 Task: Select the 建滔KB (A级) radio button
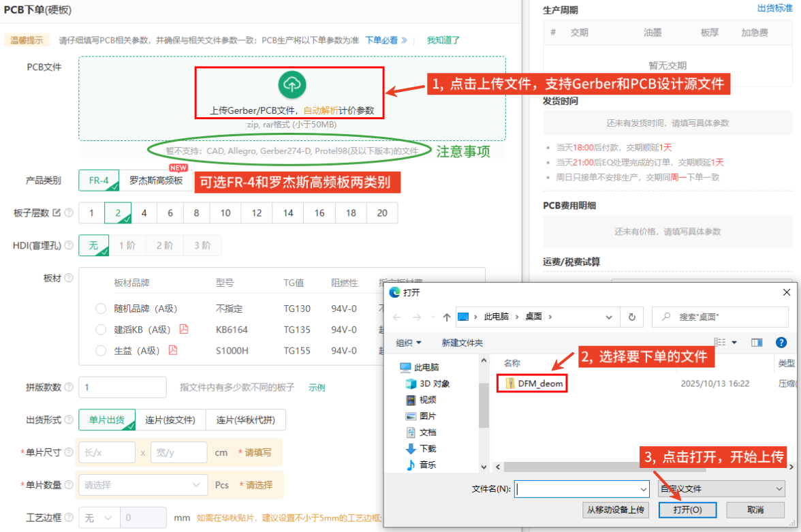pos(101,330)
